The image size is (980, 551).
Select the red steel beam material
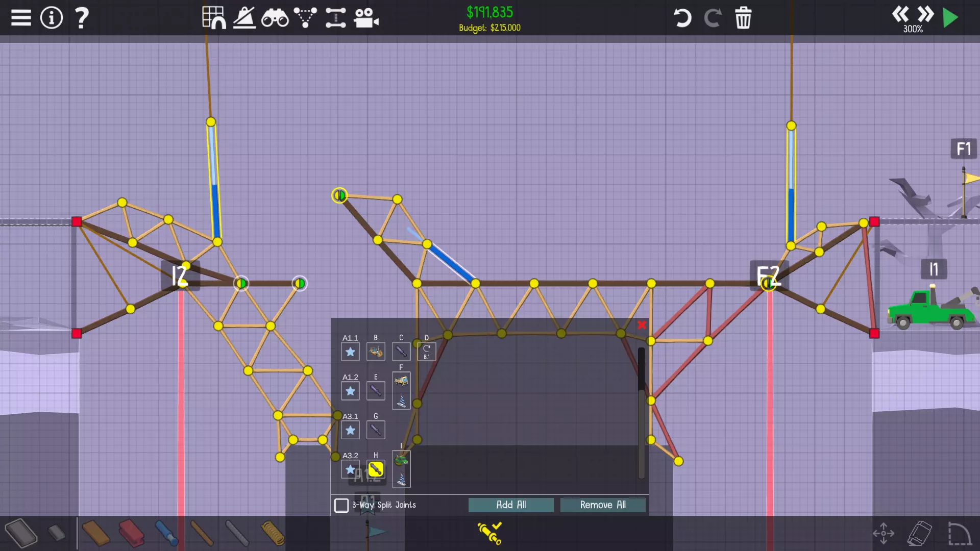click(131, 533)
